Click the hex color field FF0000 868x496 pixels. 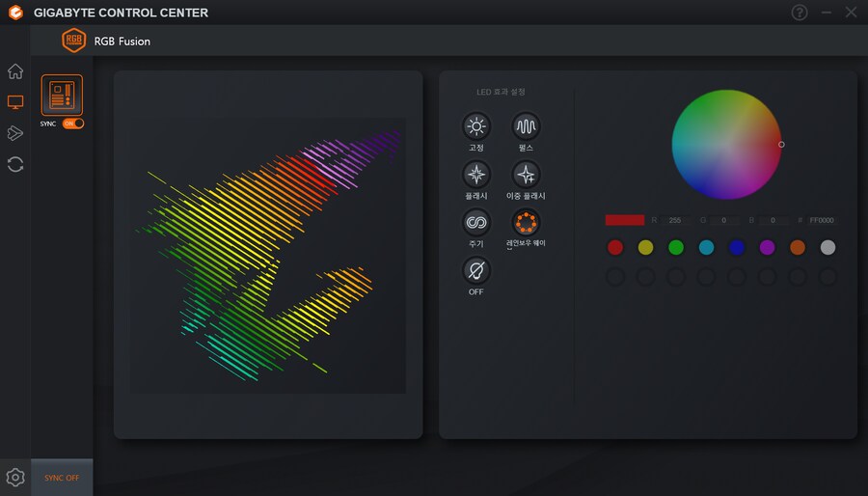click(823, 220)
